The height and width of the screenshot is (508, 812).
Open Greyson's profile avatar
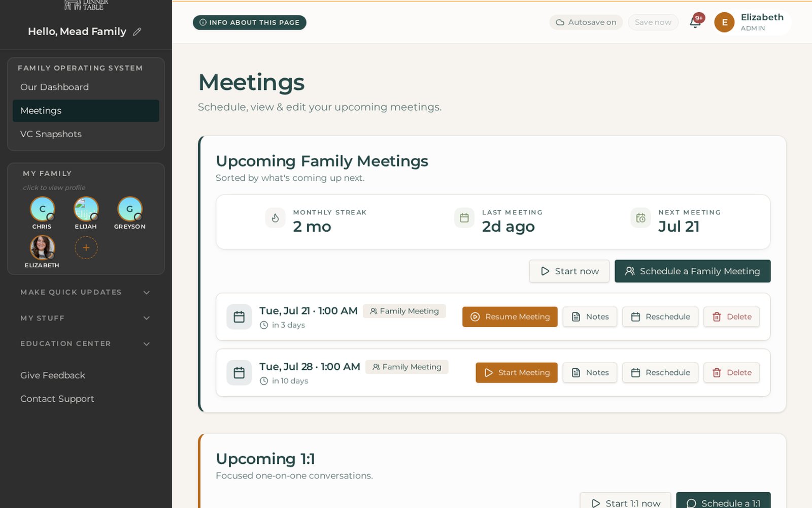point(130,209)
